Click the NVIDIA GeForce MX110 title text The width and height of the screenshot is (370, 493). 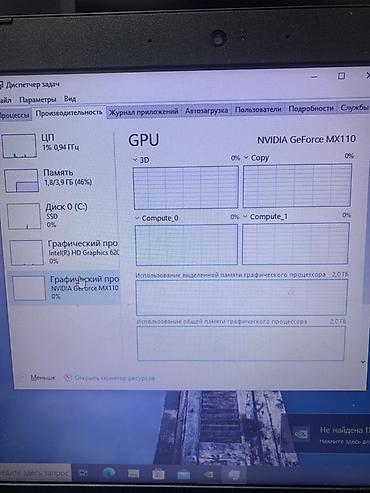tap(306, 139)
